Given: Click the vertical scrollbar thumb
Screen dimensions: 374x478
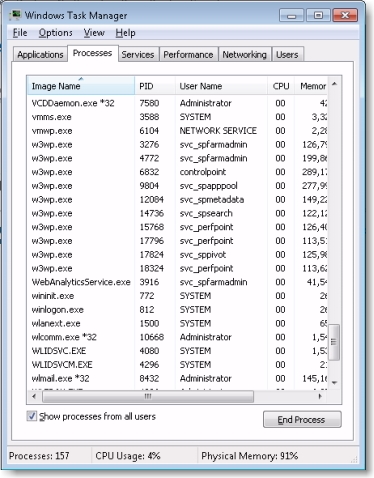Looking at the screenshot, I should click(x=334, y=342).
